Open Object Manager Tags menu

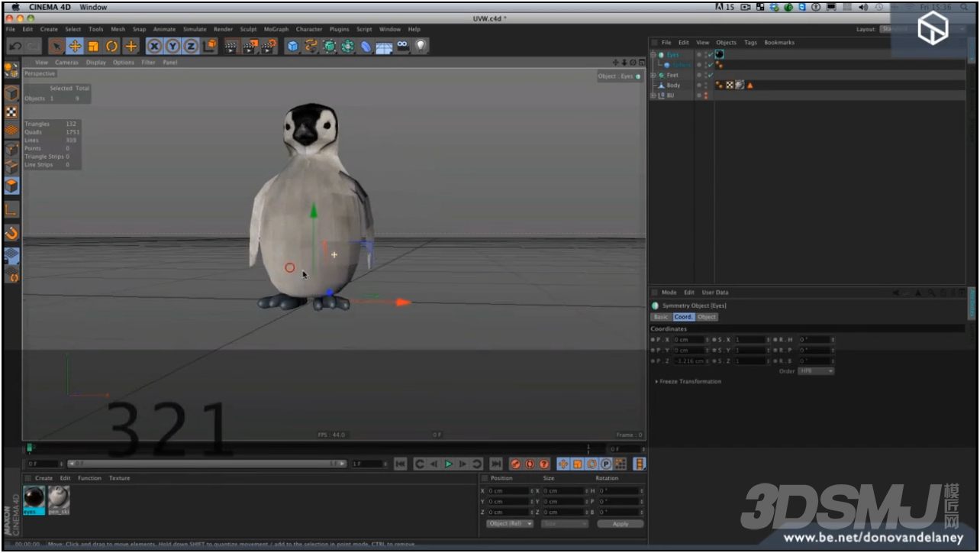point(751,43)
